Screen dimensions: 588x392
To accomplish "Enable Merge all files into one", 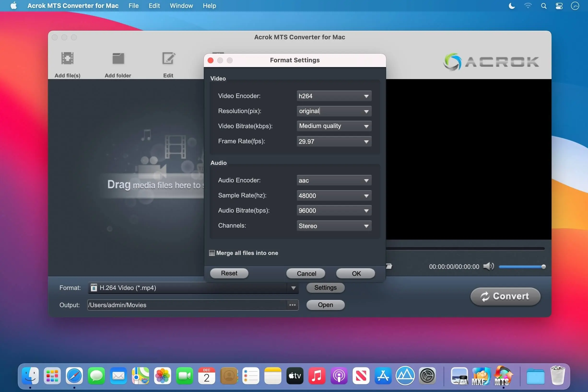I will click(212, 253).
